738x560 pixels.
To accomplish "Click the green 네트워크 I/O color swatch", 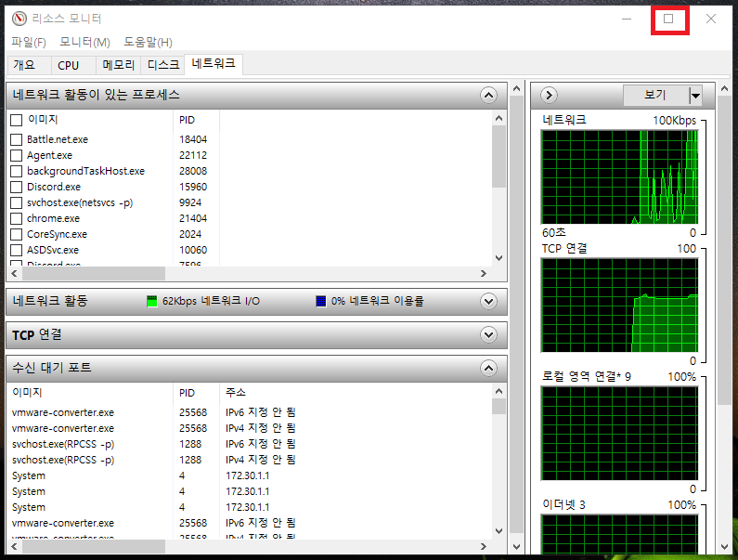I will pyautogui.click(x=152, y=302).
